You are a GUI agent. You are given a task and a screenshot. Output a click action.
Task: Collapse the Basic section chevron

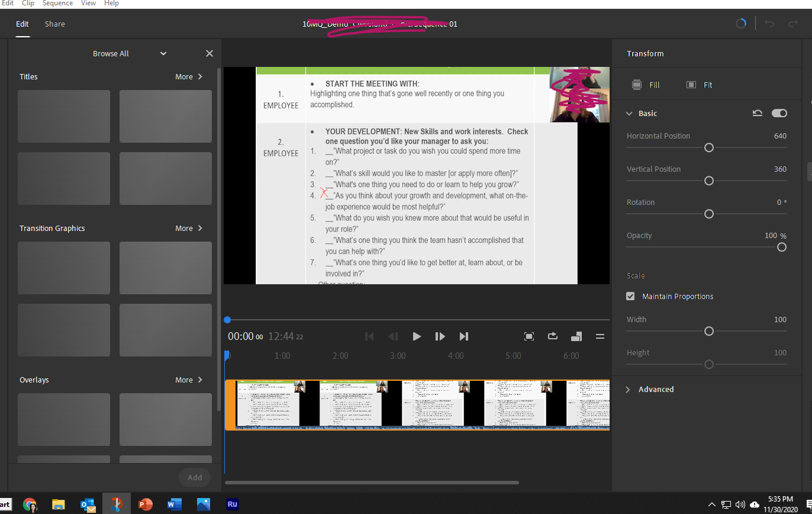click(x=628, y=113)
